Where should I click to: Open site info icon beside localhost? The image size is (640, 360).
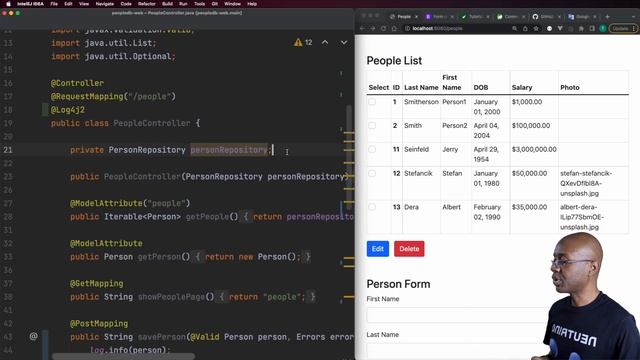[x=407, y=29]
